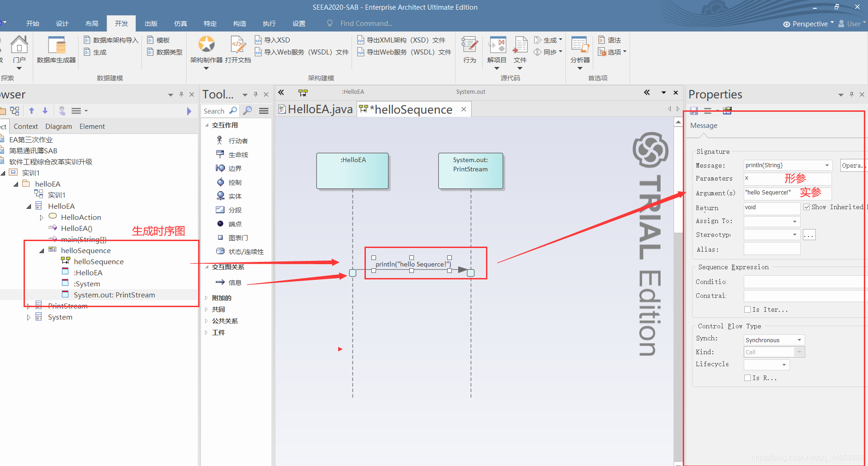The image size is (868, 466).
Task: Click the browser move down arrow icon
Action: 45,111
